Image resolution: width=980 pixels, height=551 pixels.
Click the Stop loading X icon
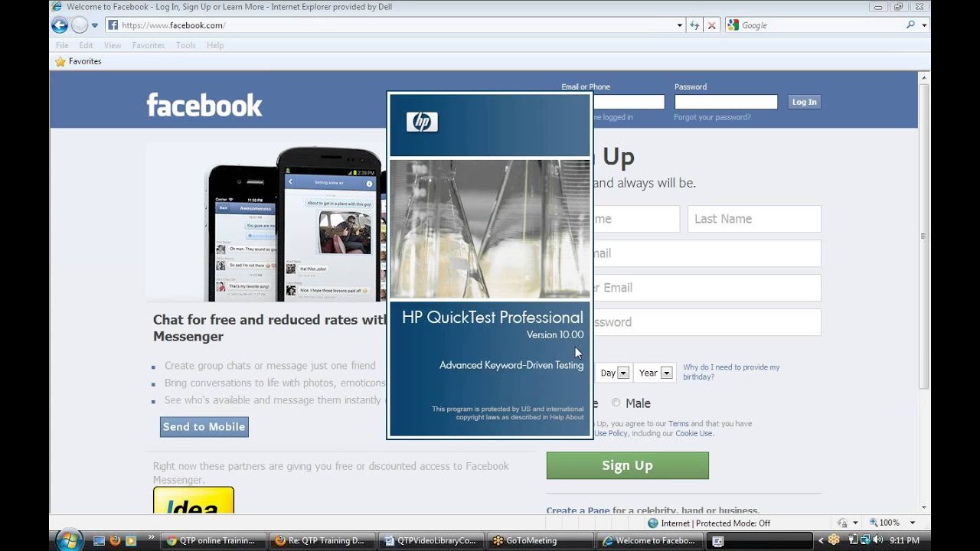[712, 25]
